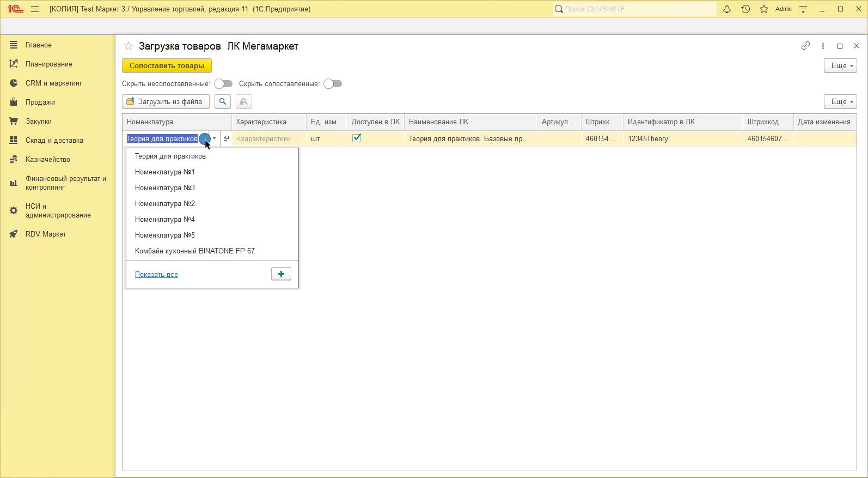
Task: Click the Admin user name
Action: [784, 9]
